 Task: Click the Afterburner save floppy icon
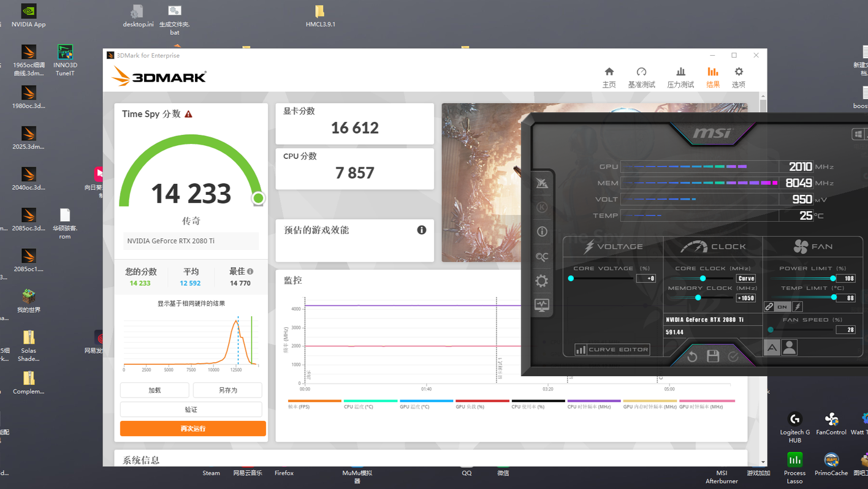point(713,356)
